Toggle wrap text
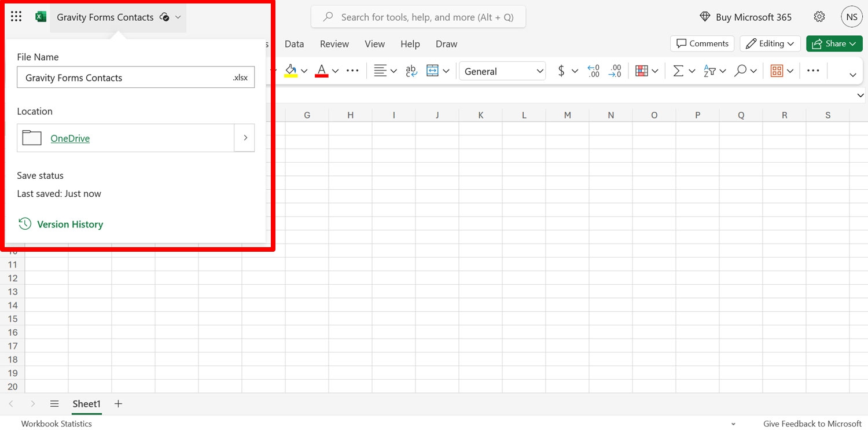868x430 pixels. (411, 71)
